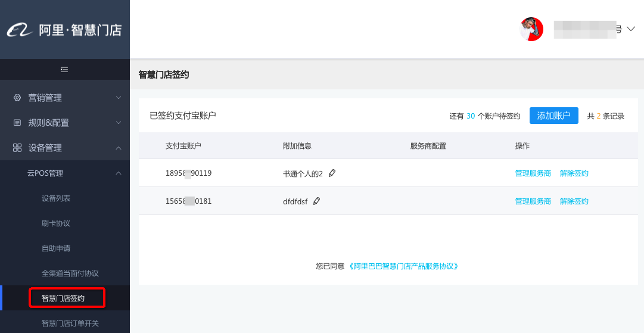Expand the 规则&配置 menu chevron

click(119, 123)
